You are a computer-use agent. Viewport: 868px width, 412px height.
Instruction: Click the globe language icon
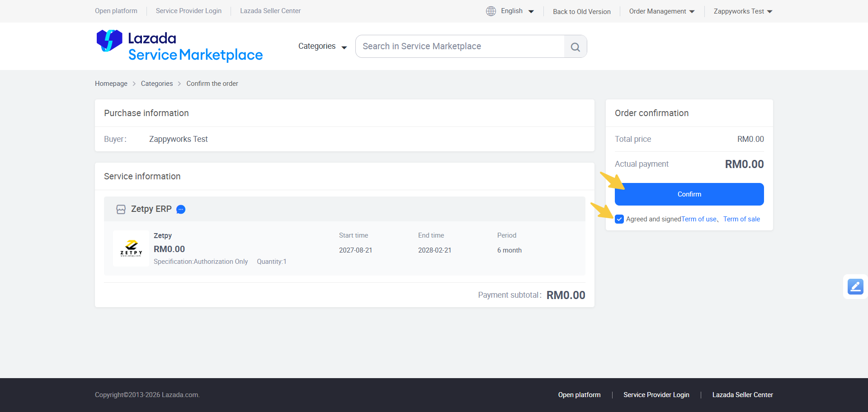[x=491, y=11]
